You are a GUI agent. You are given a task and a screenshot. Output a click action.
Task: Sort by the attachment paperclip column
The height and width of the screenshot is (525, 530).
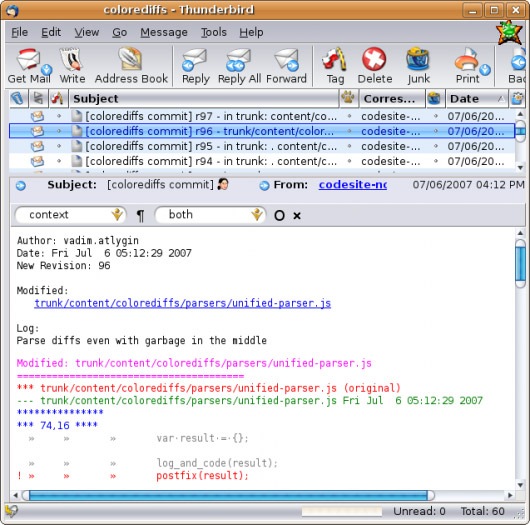point(18,98)
